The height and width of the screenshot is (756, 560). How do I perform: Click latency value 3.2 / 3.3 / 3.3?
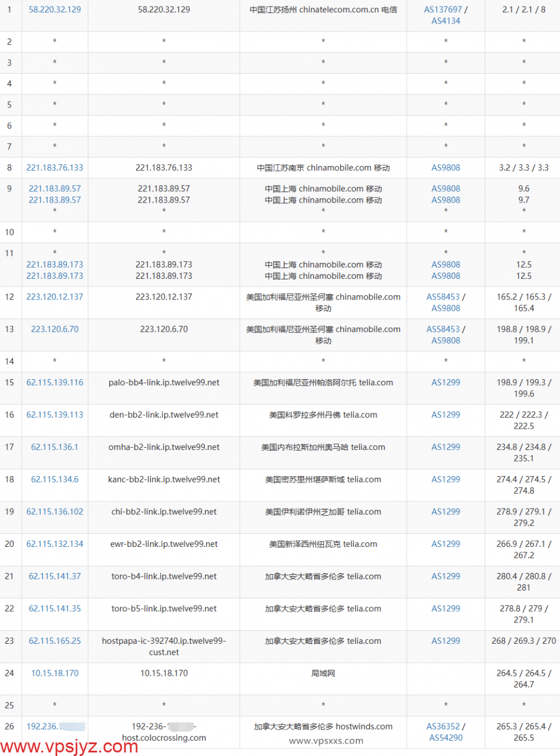point(524,168)
